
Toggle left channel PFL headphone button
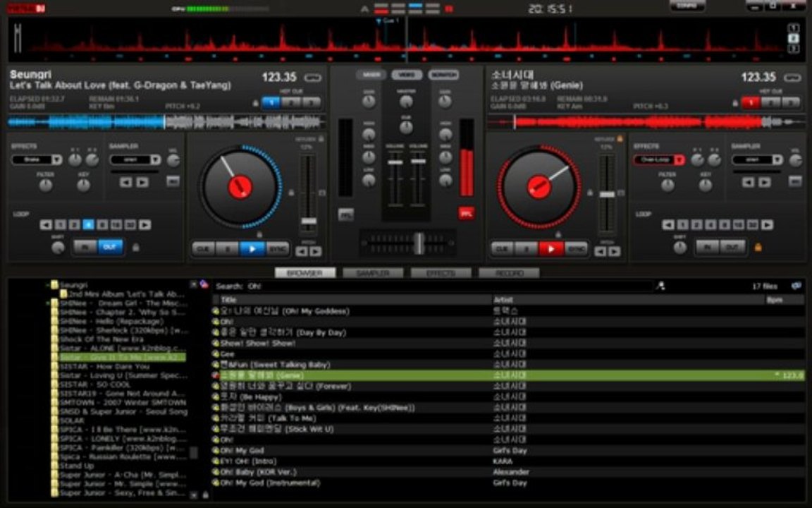[x=346, y=214]
